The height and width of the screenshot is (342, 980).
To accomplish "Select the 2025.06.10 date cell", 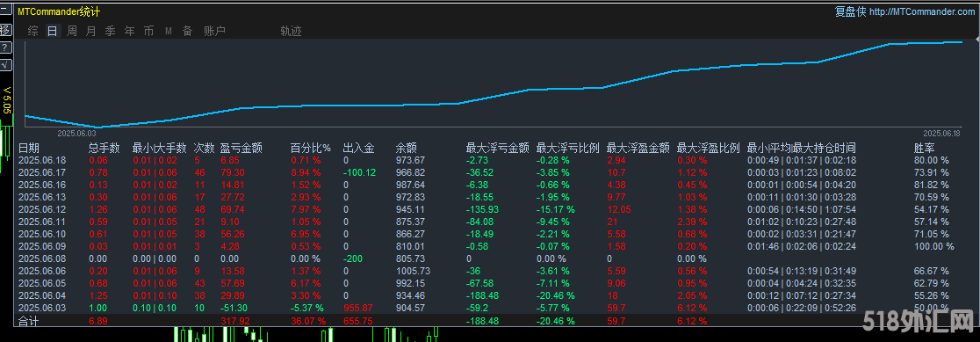I will tap(43, 234).
